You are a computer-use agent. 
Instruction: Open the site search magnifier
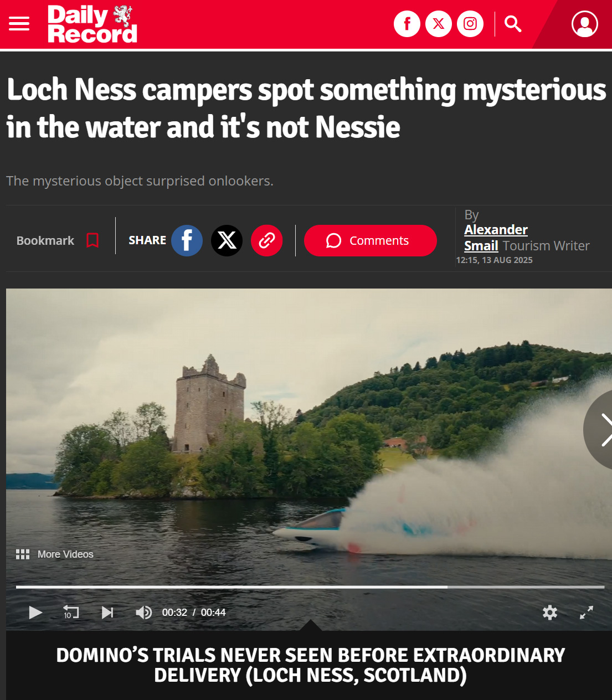513,24
